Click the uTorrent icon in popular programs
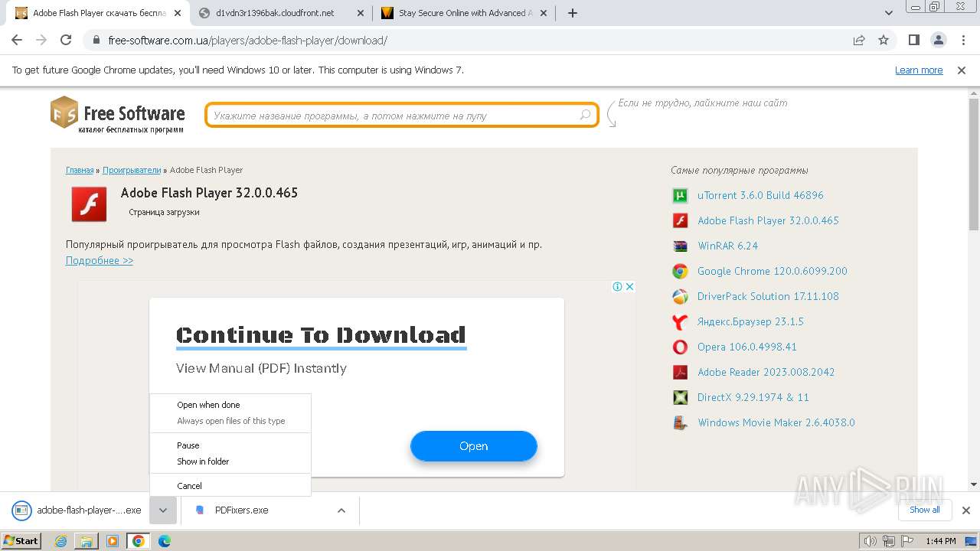Screen dimensions: 980x551 pos(680,195)
